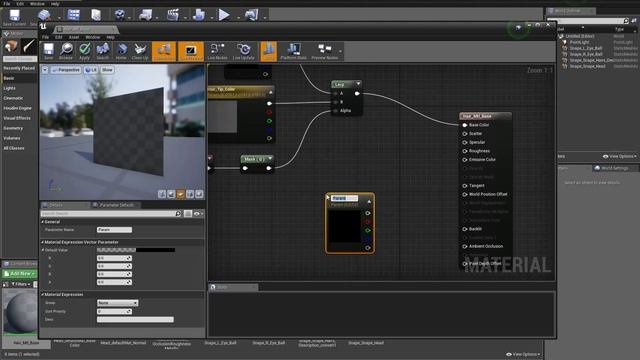Click the Cinematics clapperboard icon
The image size is (640, 360).
tap(173, 15)
